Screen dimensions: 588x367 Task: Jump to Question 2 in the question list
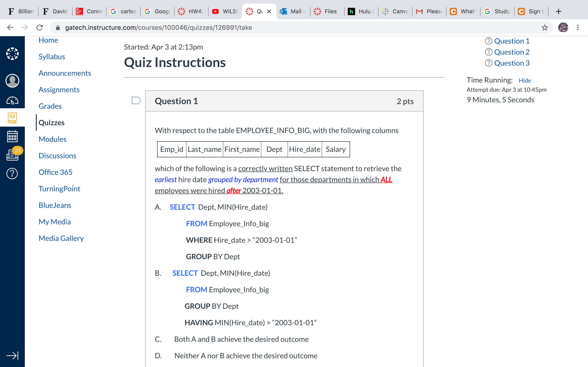coord(512,52)
